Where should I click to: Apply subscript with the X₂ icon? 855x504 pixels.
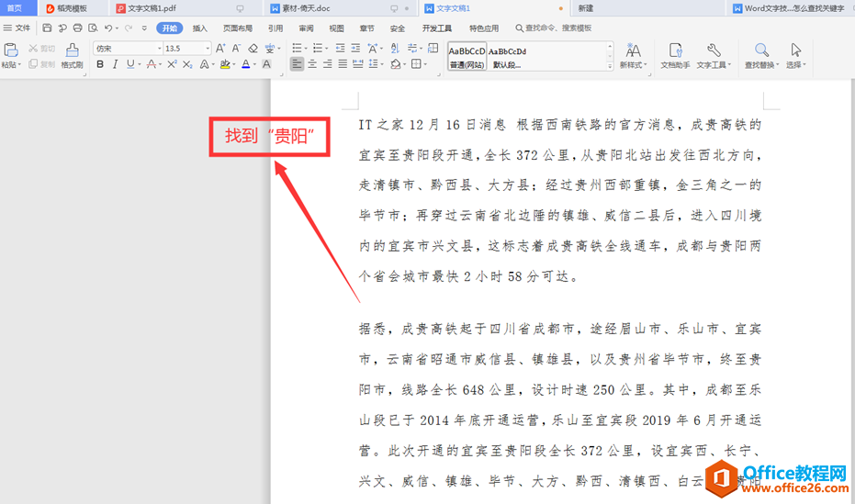187,64
